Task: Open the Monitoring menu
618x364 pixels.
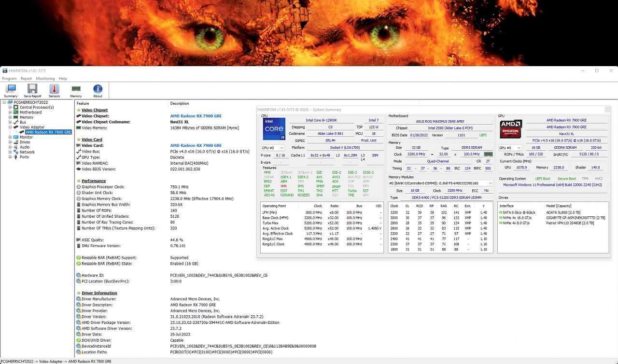Action: tap(45, 79)
